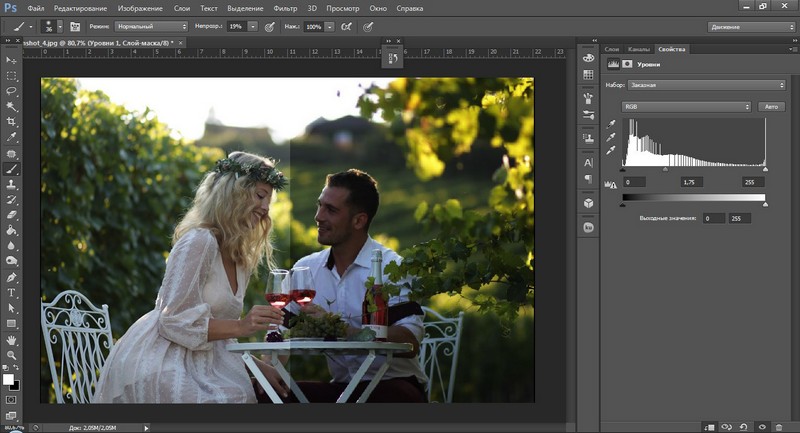Click the white point eyedropper in Levels
This screenshot has width=800, height=433.
[x=611, y=152]
